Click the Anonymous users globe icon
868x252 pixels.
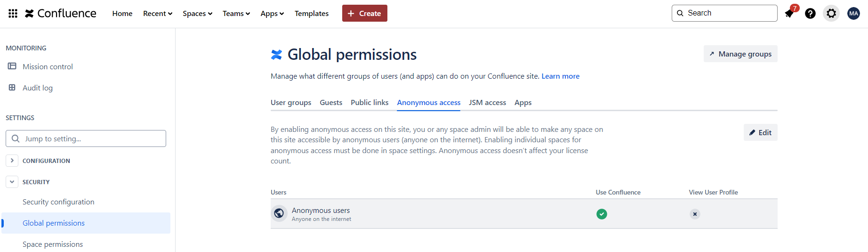click(279, 213)
